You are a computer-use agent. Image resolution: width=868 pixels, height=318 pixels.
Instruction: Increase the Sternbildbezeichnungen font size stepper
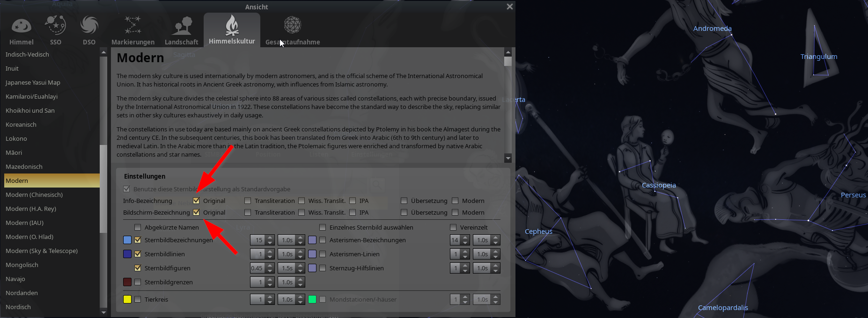(x=270, y=238)
